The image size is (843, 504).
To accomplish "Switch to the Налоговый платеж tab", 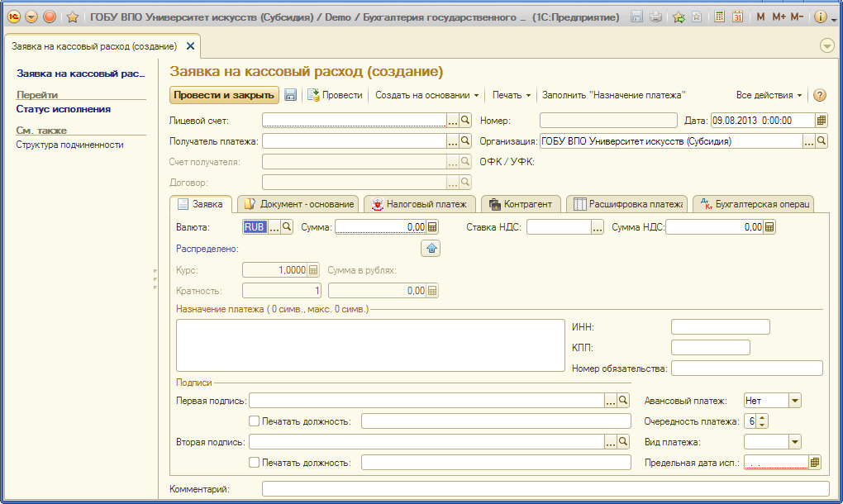I will [420, 204].
